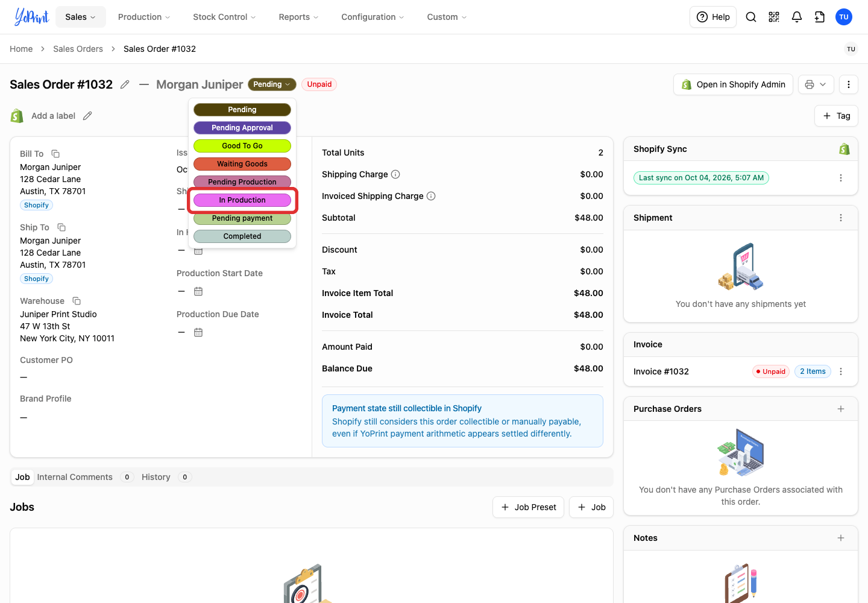Viewport: 868px width, 603px height.
Task: Open the Production Due Date calendar
Action: click(x=198, y=332)
